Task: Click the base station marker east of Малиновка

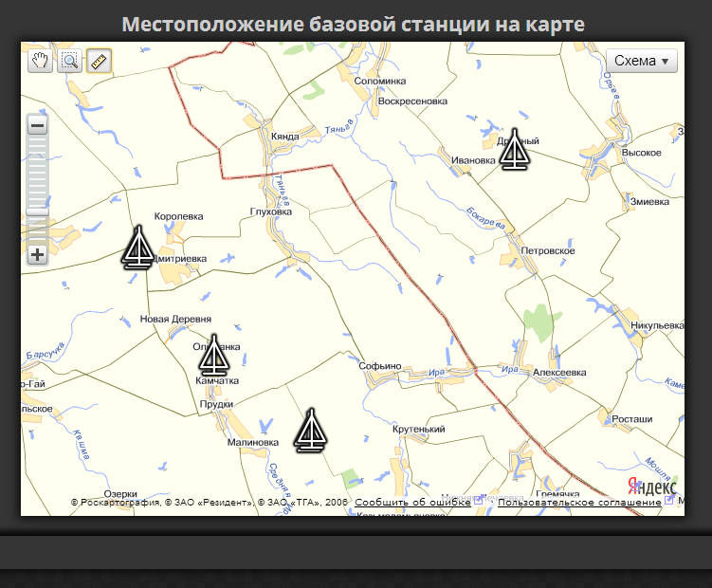Action: click(311, 431)
